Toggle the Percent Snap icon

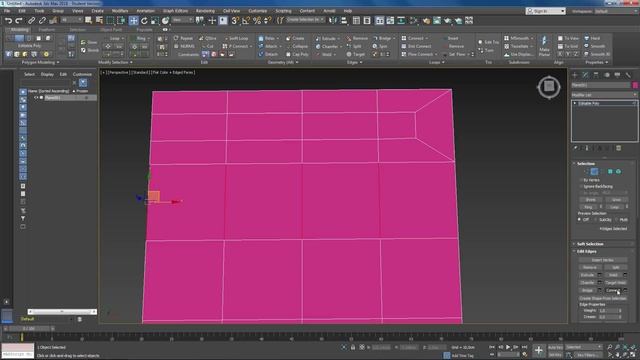pyautogui.click(x=257, y=20)
